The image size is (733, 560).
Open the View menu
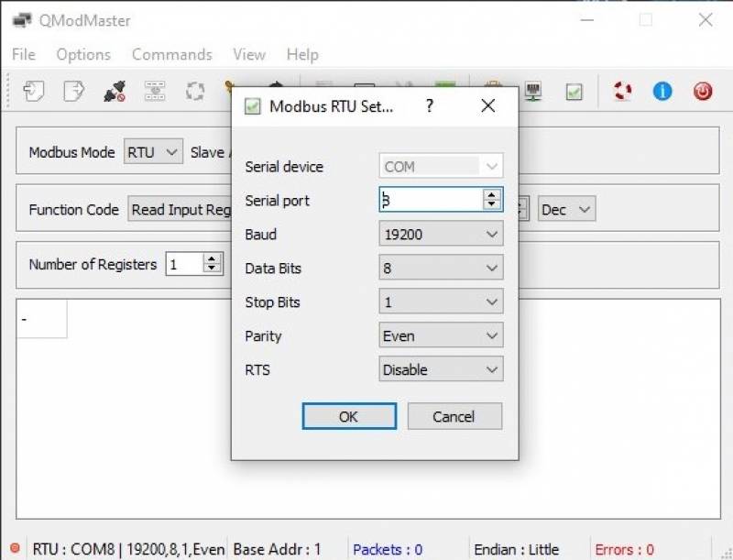[249, 55]
